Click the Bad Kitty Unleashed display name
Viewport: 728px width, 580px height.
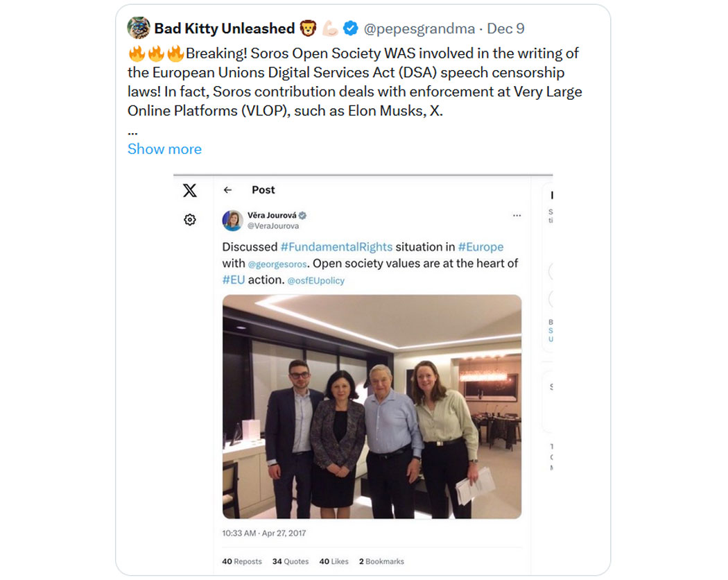click(x=224, y=28)
